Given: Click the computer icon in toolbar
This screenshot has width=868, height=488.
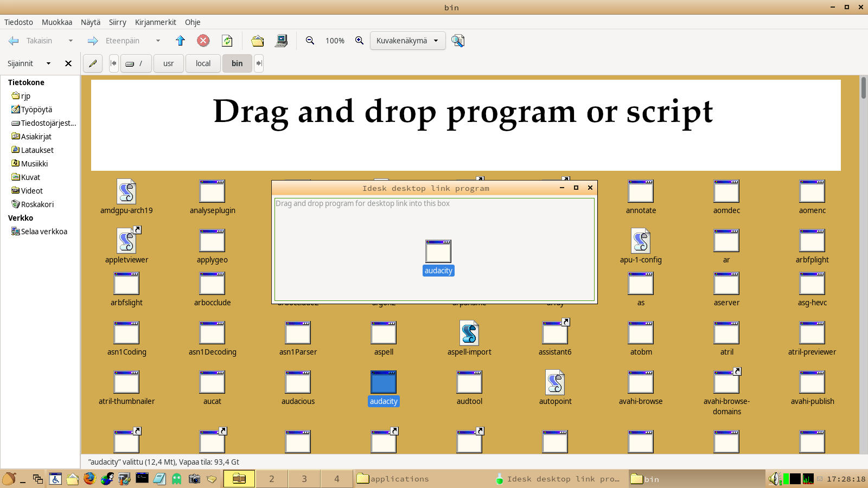Looking at the screenshot, I should [281, 41].
